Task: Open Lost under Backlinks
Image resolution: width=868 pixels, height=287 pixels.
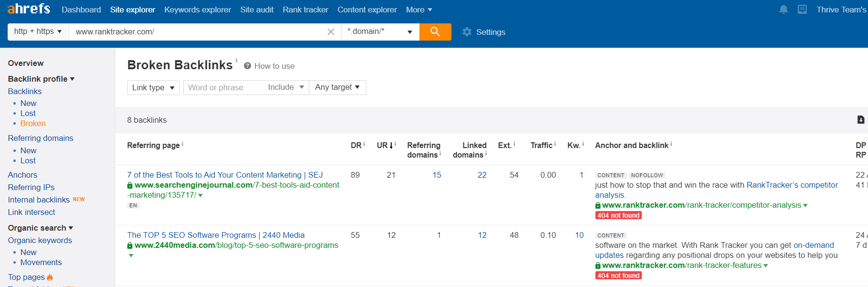Action: pos(28,113)
